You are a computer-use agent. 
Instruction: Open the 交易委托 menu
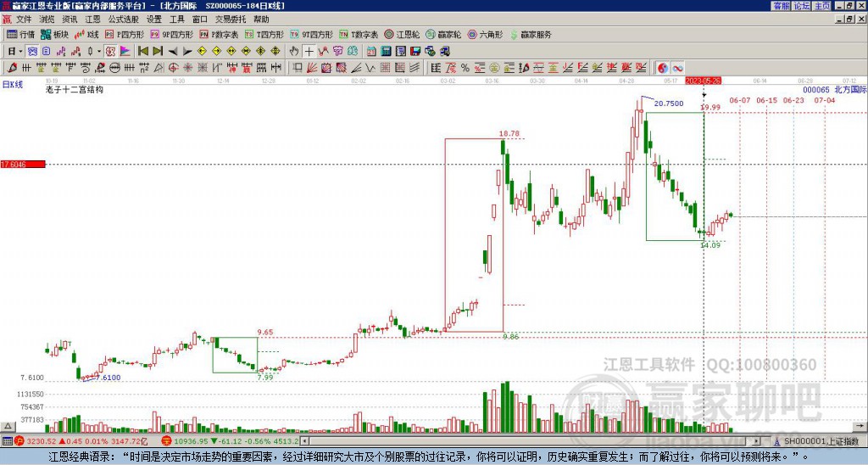[x=230, y=20]
